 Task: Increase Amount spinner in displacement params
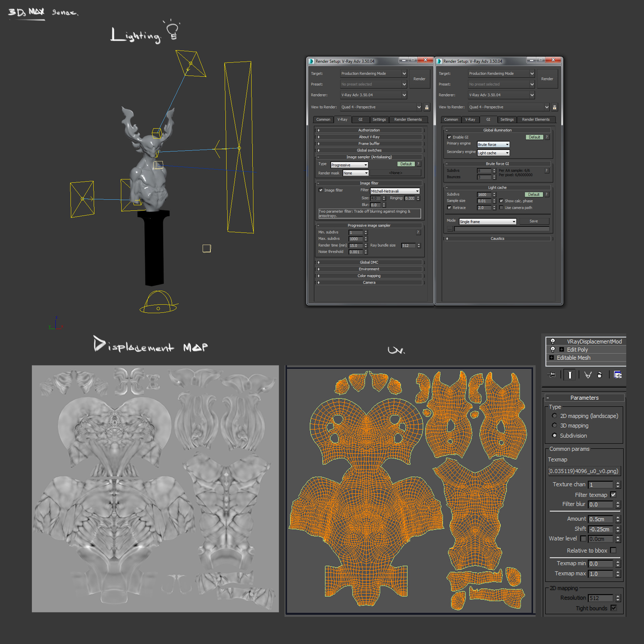tap(618, 517)
